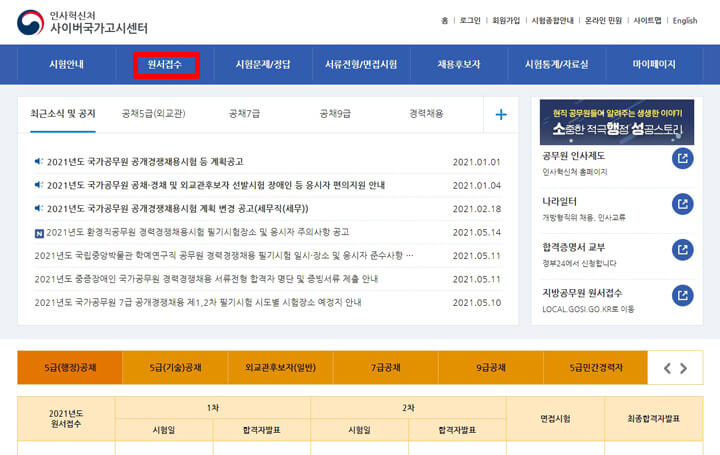This screenshot has width=720, height=455.
Task: Open the 시험문제/정답 menu
Action: pyautogui.click(x=263, y=65)
